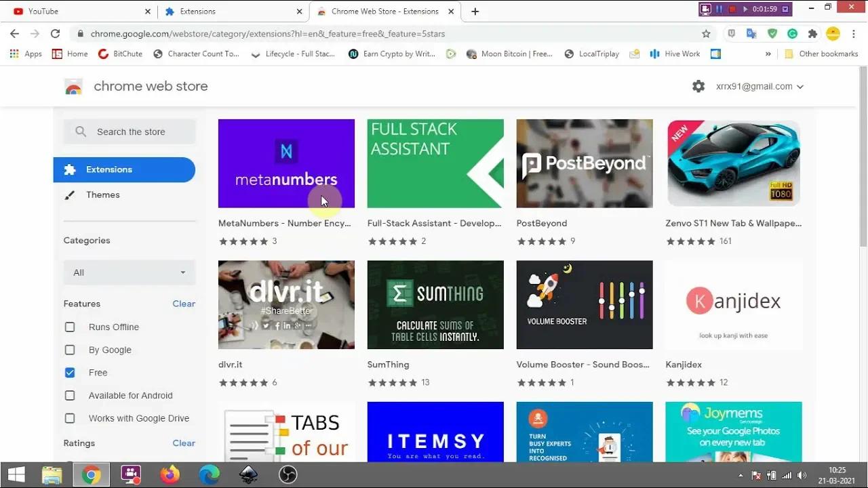Open the Joymems extension thumbnail
868x488 pixels.
point(734,432)
